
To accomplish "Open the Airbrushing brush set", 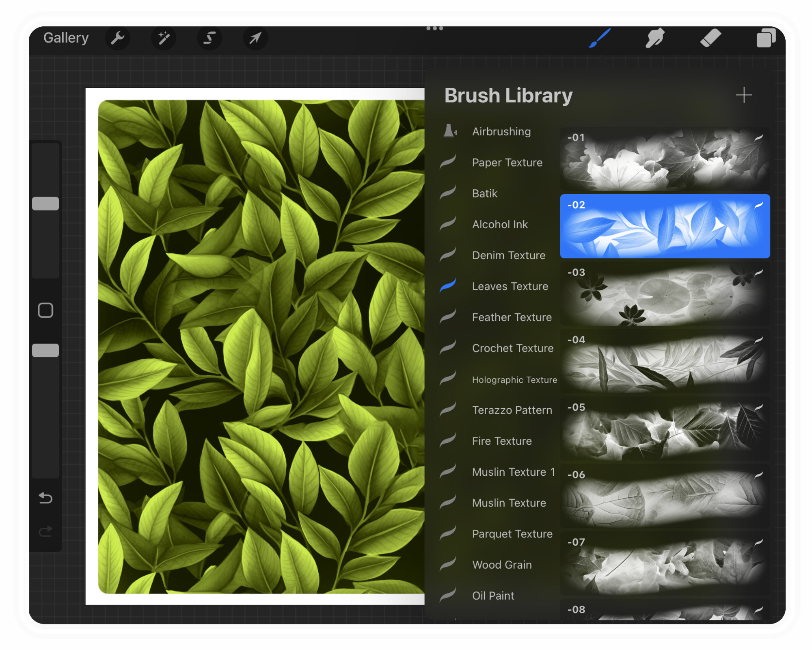I will (501, 132).
